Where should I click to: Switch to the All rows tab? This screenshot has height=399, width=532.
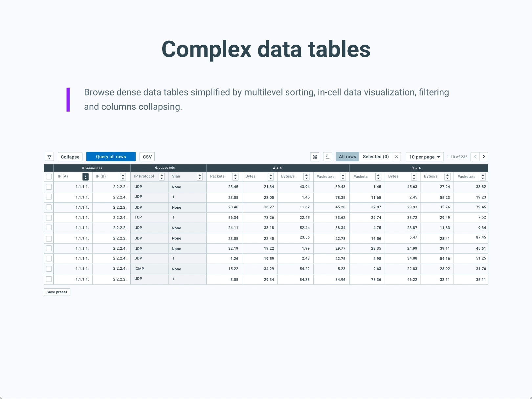347,157
